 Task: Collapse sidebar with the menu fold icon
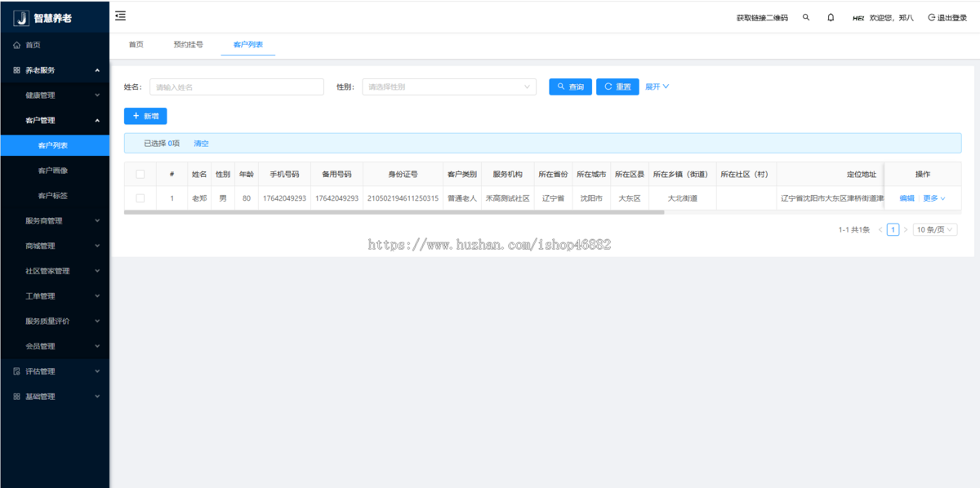(x=120, y=16)
